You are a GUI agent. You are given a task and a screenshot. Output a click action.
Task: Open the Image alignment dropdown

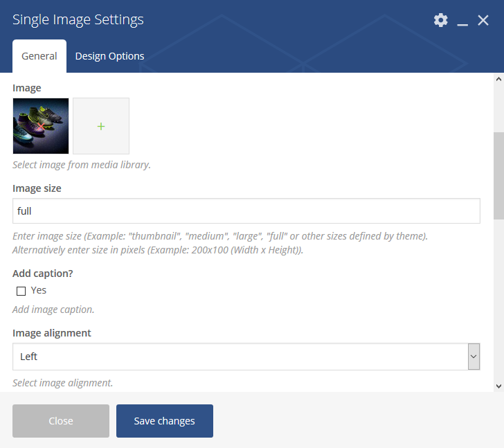click(246, 357)
